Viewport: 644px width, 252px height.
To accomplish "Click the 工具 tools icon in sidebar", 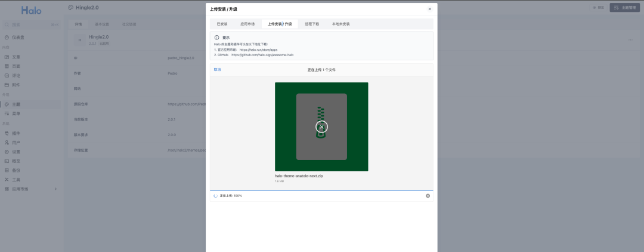I will 7,180.
